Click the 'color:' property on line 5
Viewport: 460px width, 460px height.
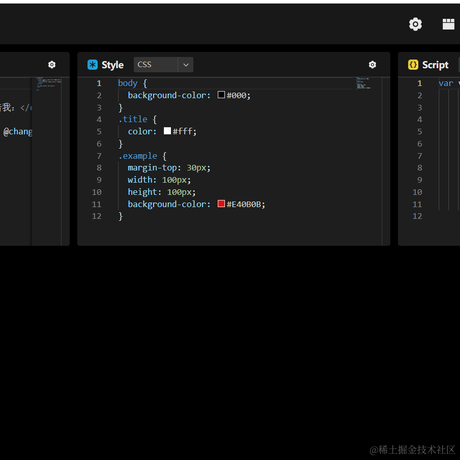[x=142, y=131]
